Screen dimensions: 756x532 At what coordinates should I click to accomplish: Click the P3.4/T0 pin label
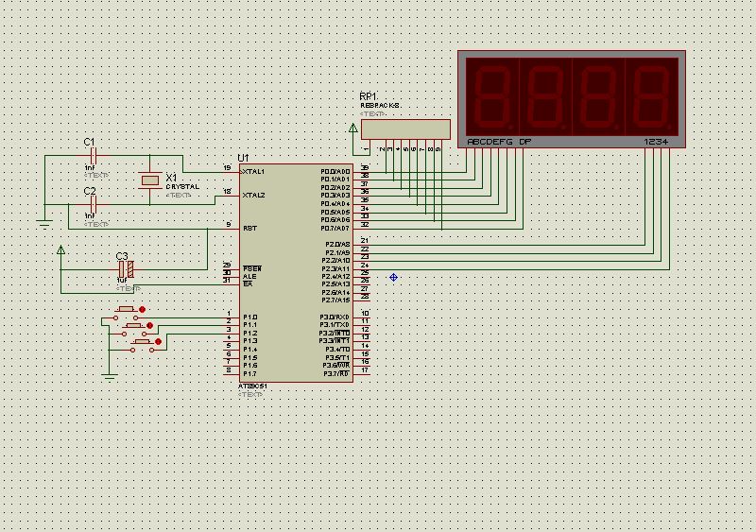(337, 350)
